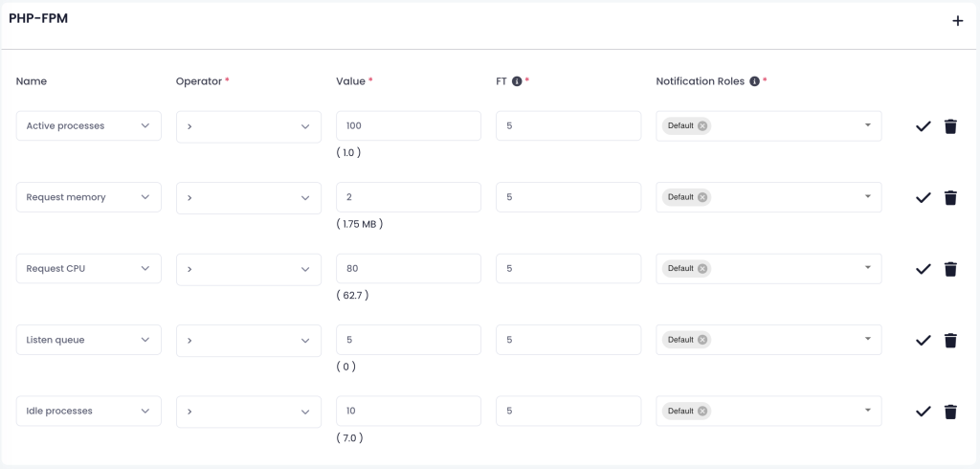
Task: Delete the Request CPU rule with trash icon
Action: coord(950,269)
